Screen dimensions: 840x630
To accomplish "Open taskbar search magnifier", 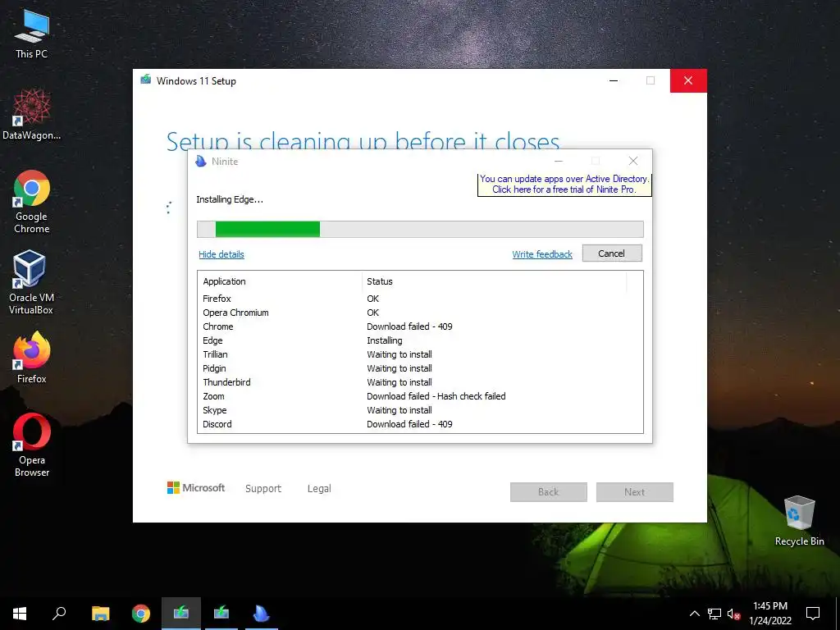I will 59,614.
